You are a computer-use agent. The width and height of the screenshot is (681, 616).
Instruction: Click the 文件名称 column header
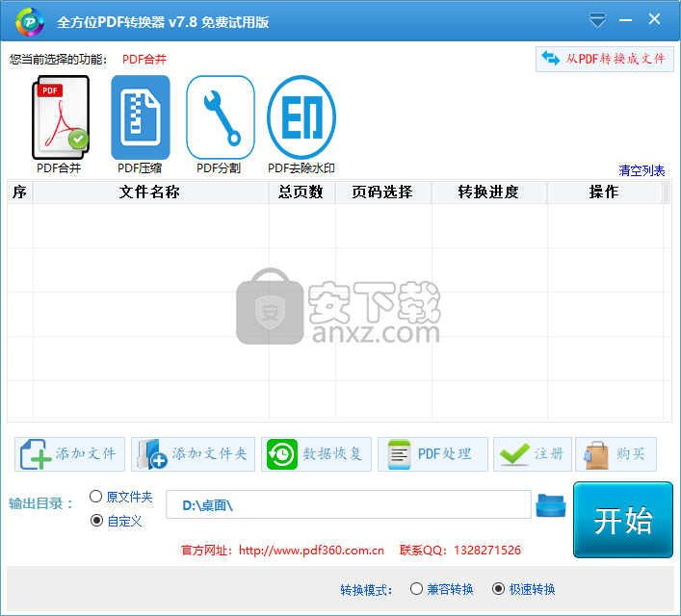[150, 192]
